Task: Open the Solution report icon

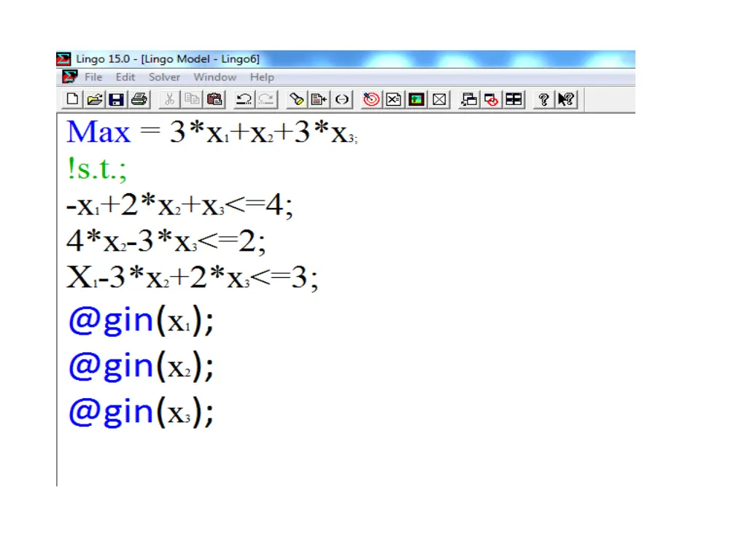Action: coord(393,99)
